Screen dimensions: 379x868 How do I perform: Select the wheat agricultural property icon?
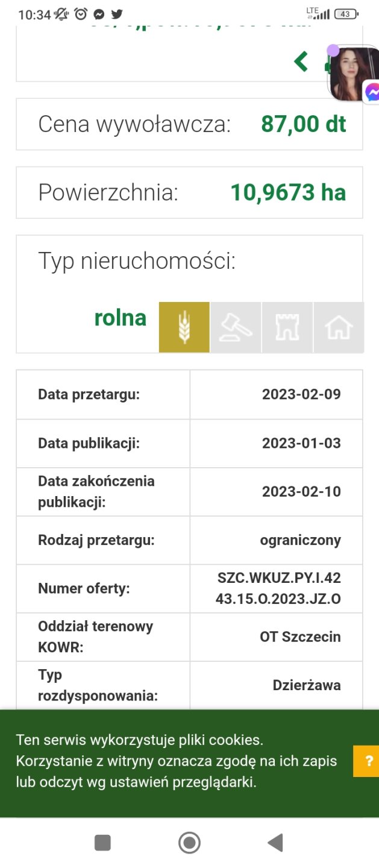tap(184, 327)
